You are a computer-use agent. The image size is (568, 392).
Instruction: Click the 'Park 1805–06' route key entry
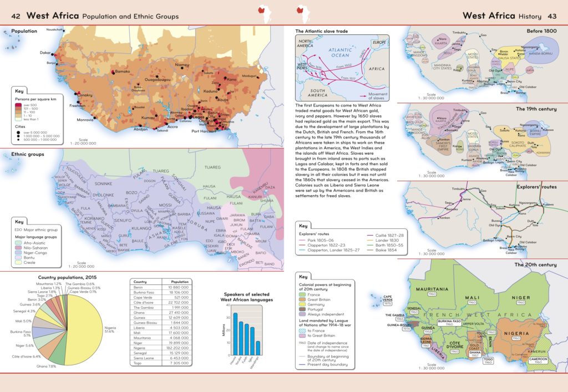click(316, 240)
